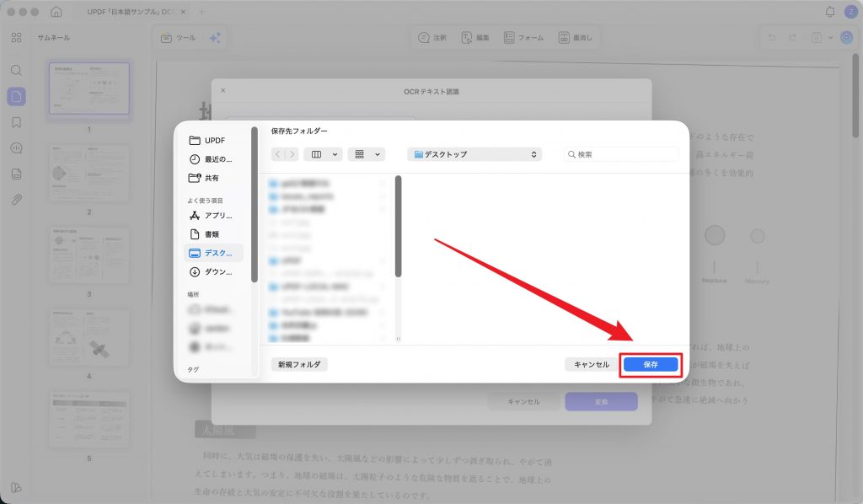Screen dimensions: 863x504
Task: Select the page thumbnails panel icon
Action: 17,96
